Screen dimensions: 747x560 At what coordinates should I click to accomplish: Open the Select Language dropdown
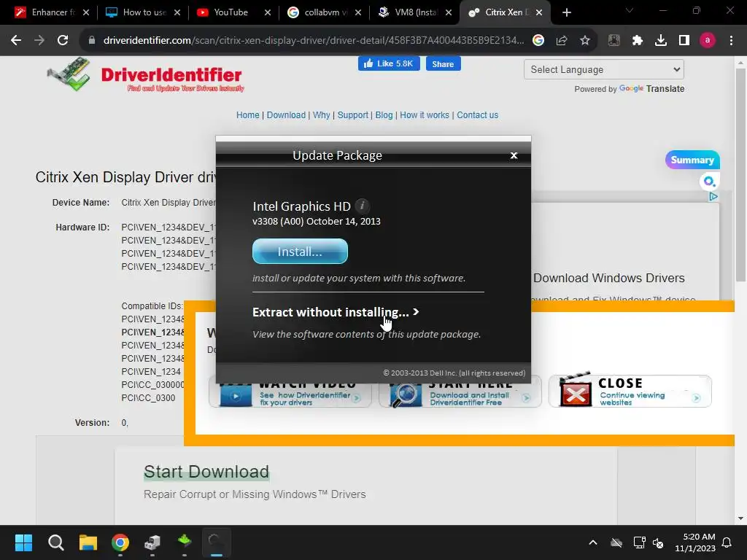(x=603, y=69)
